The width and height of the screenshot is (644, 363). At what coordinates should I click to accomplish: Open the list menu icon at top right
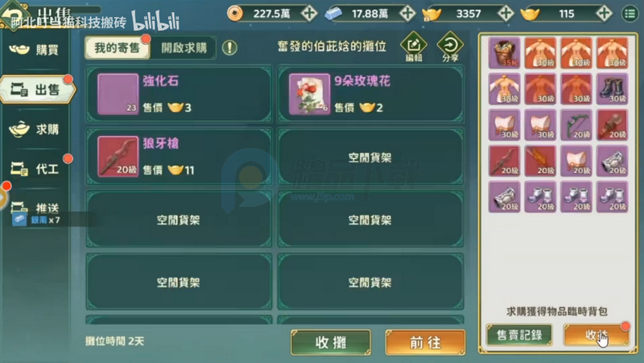coord(630,14)
